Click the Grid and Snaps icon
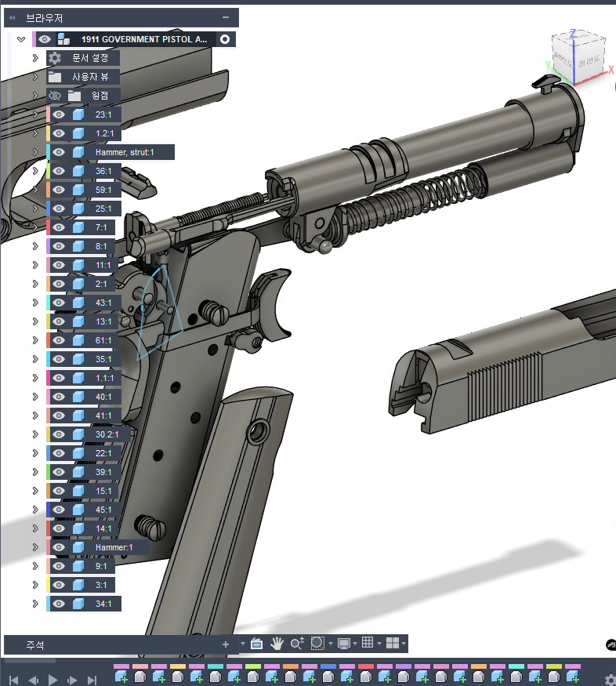The image size is (616, 686). point(368,642)
